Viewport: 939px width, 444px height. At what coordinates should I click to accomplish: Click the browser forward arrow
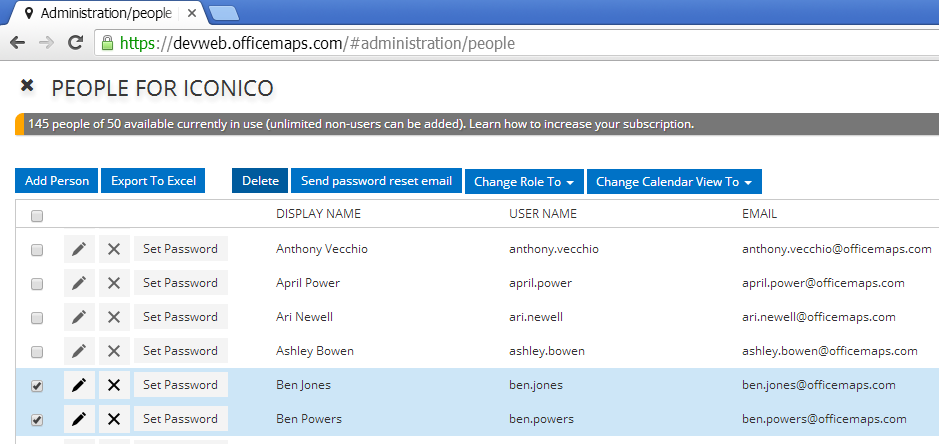coord(46,43)
